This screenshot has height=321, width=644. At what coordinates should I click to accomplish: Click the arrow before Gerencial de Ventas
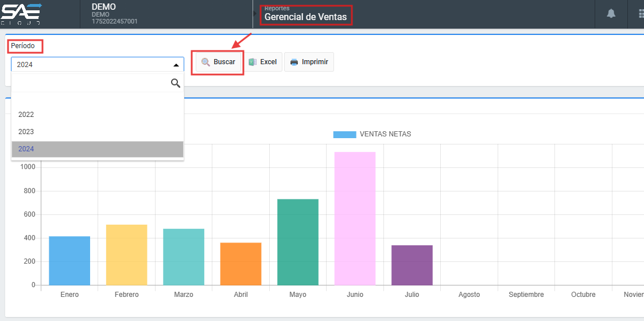(255, 13)
